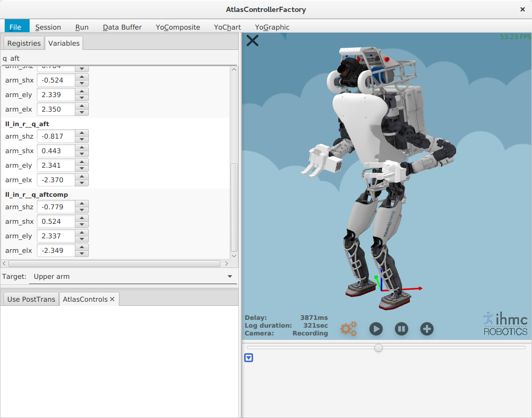Close the AtlasControls tab
The image size is (532, 418).
[112, 299]
